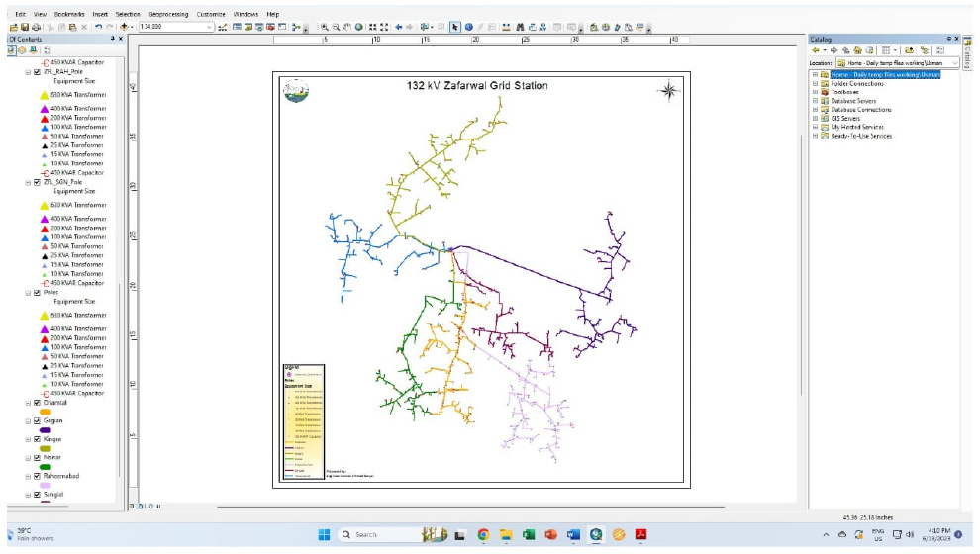Click the Save map document icon
Screen dimensions: 980x554
click(24, 27)
